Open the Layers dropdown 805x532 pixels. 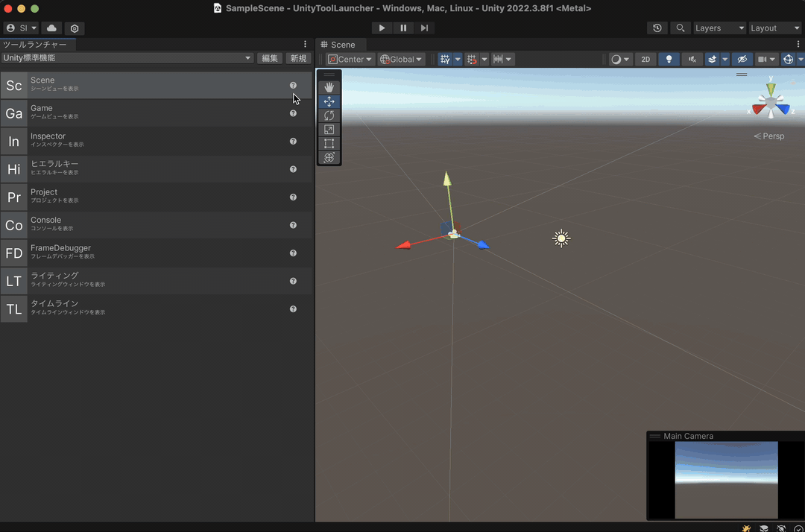point(719,28)
